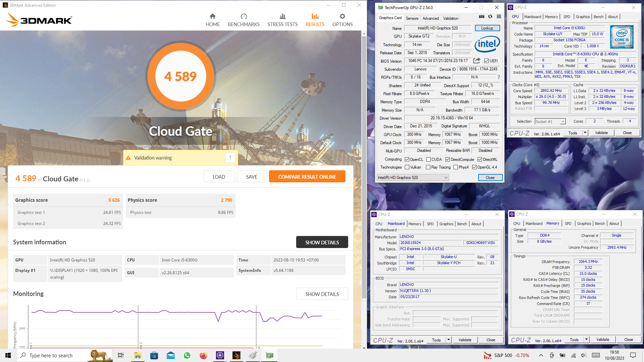Open STRESS TESTS in 3DMark navigation

(x=282, y=20)
